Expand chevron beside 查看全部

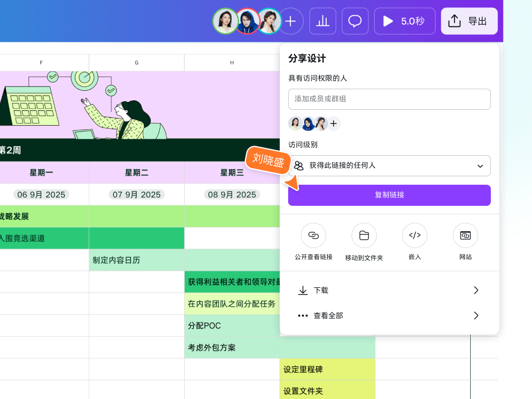[476, 316]
